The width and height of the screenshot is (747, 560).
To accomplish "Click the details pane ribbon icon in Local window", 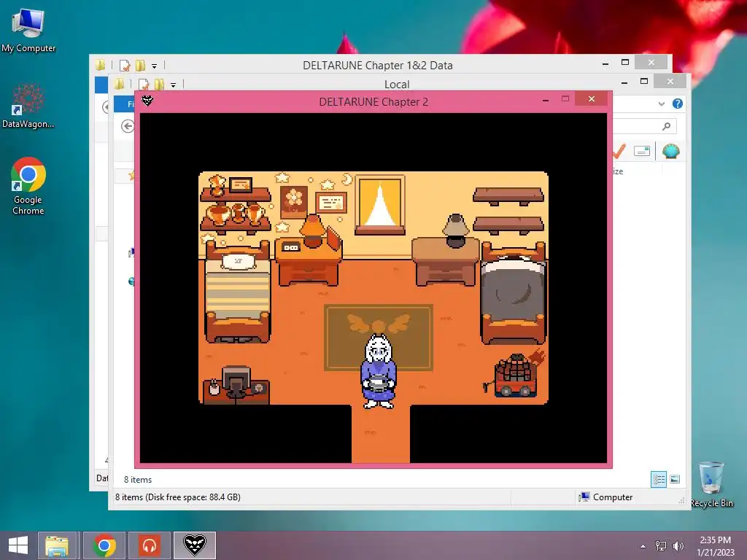I will [642, 152].
